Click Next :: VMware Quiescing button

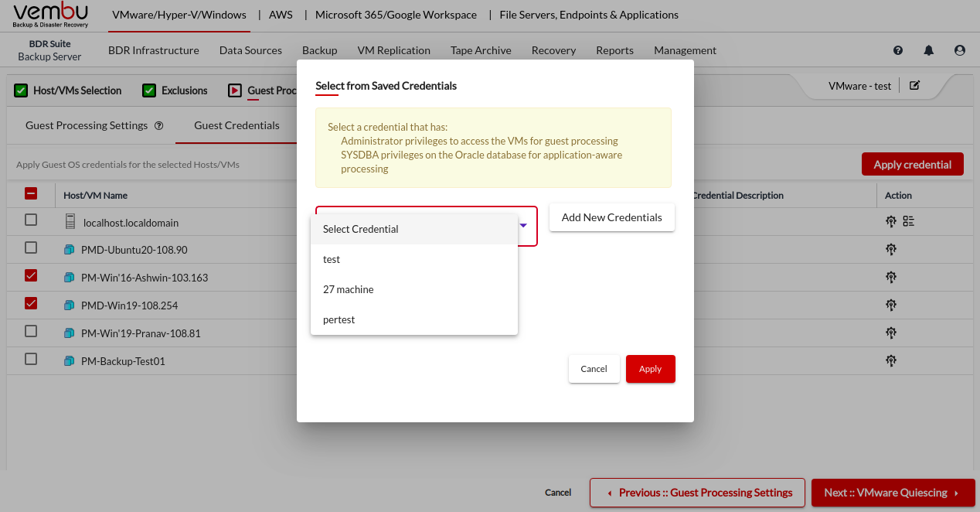point(893,493)
